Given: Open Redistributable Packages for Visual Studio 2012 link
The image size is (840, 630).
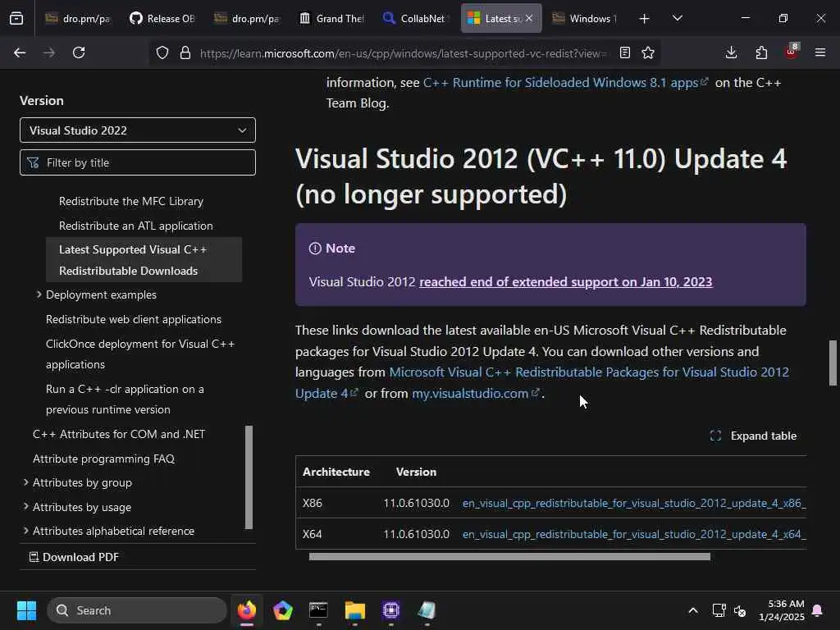Looking at the screenshot, I should 542,382.
